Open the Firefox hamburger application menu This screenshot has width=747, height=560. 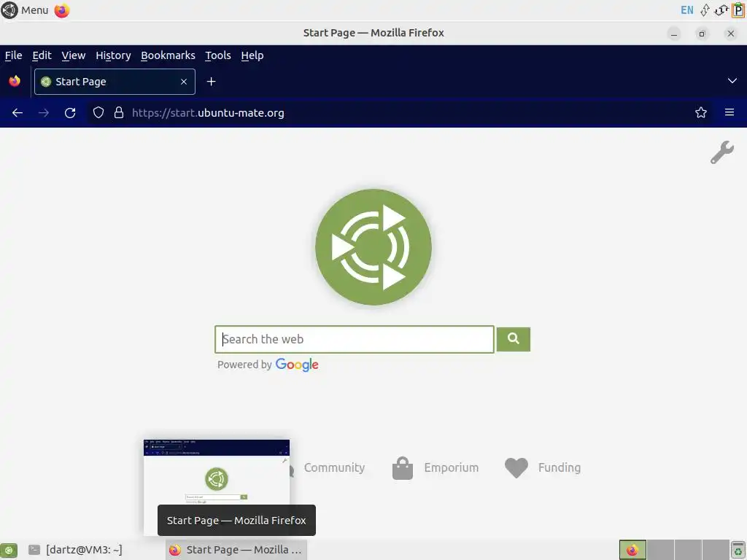point(729,113)
